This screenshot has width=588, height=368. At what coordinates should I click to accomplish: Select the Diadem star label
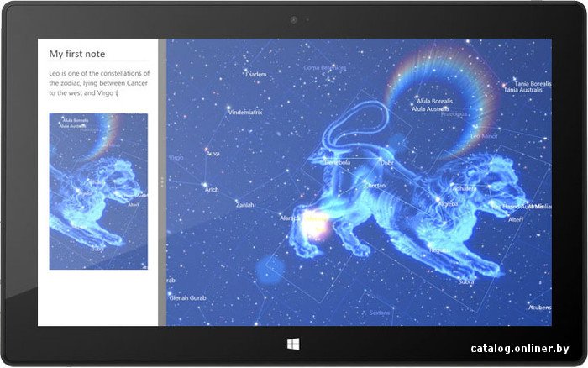point(256,74)
